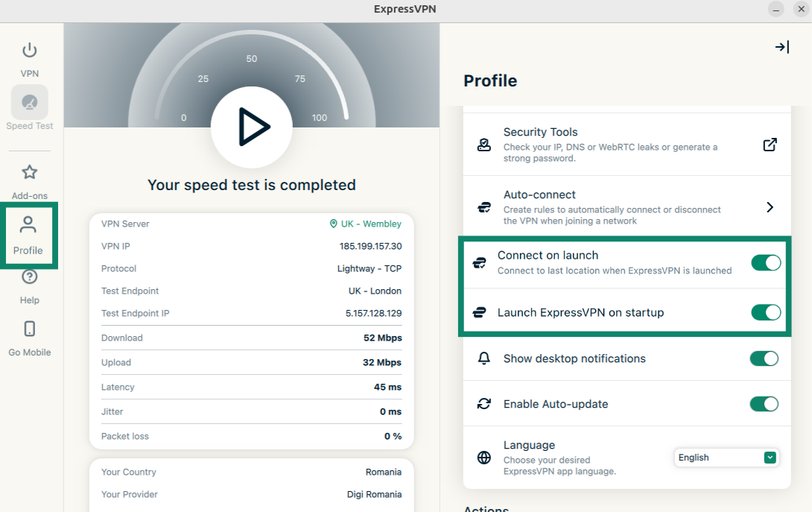Click the Security Tools external link icon

point(770,145)
